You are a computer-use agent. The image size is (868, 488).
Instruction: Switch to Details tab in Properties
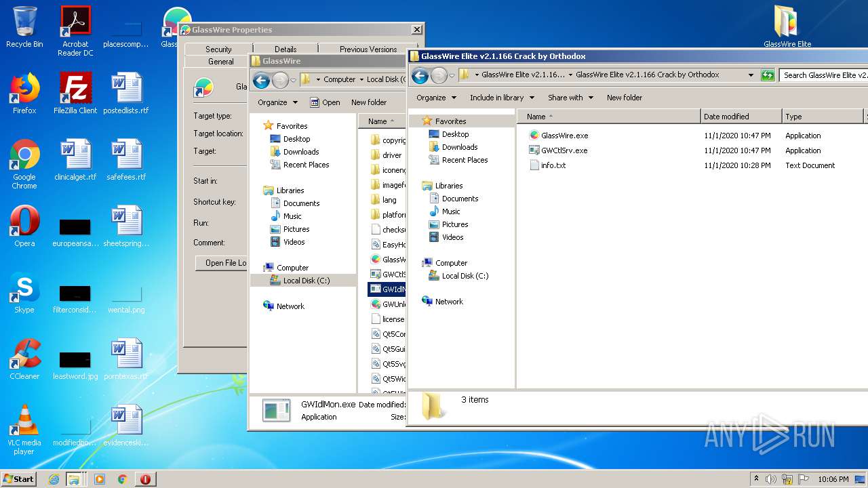pyautogui.click(x=285, y=49)
